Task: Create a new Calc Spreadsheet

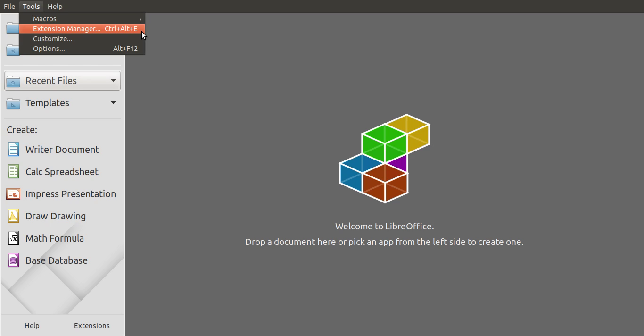Action: point(62,172)
